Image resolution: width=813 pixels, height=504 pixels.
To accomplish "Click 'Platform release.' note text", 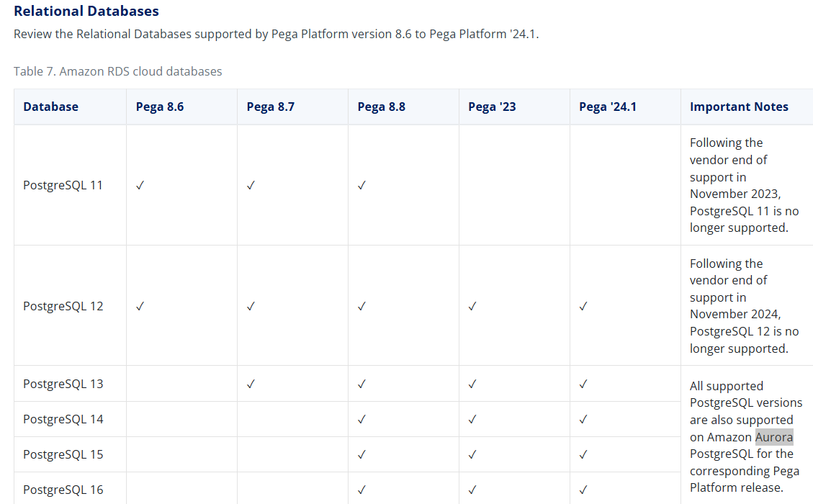I will click(736, 488).
